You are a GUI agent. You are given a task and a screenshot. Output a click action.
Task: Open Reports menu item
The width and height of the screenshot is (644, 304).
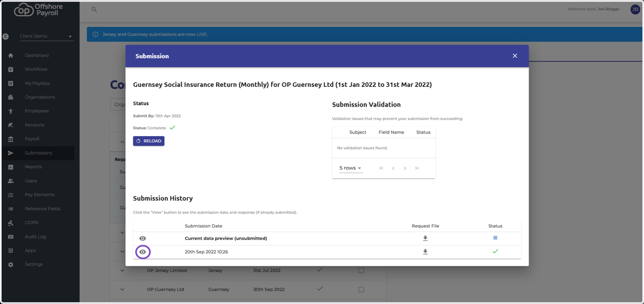[x=33, y=167]
